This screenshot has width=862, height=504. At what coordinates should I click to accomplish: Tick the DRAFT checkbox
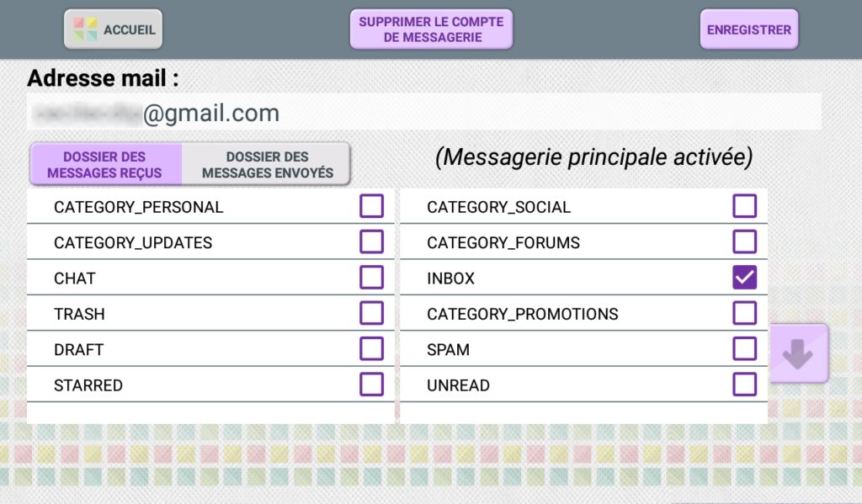[371, 349]
